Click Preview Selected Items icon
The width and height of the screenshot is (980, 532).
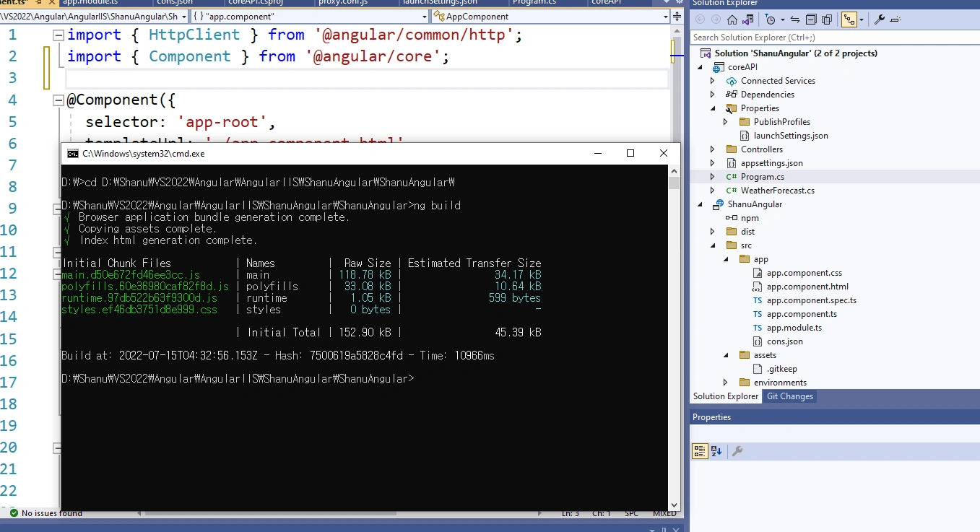pyautogui.click(x=896, y=20)
